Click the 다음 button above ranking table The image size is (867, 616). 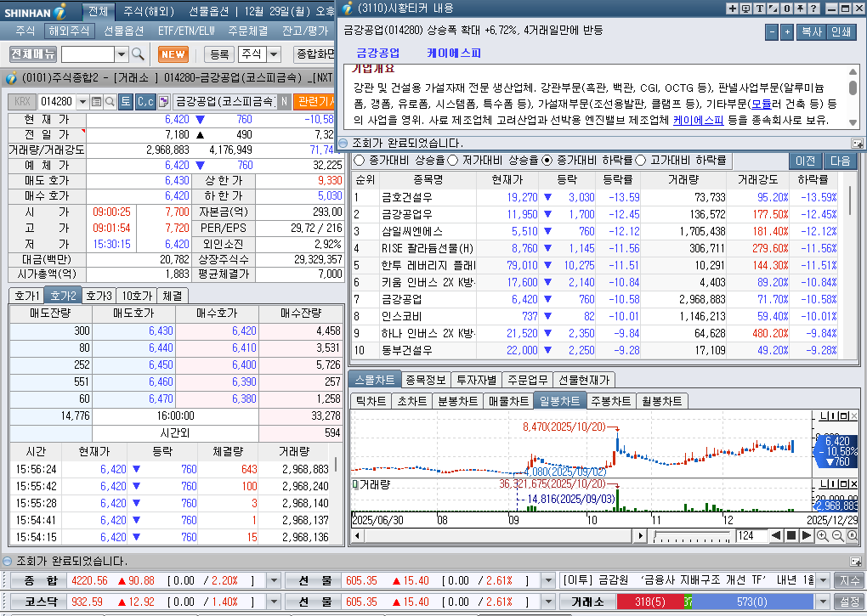point(840,161)
